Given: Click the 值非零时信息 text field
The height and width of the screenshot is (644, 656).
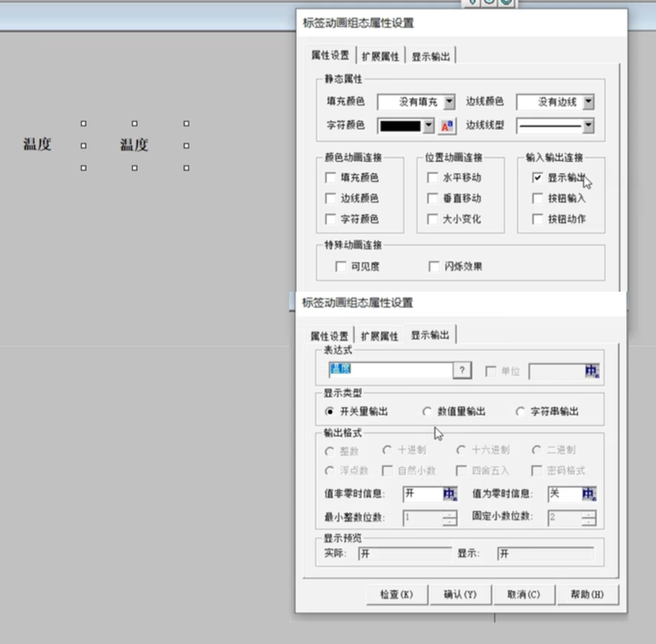Looking at the screenshot, I should coord(422,494).
